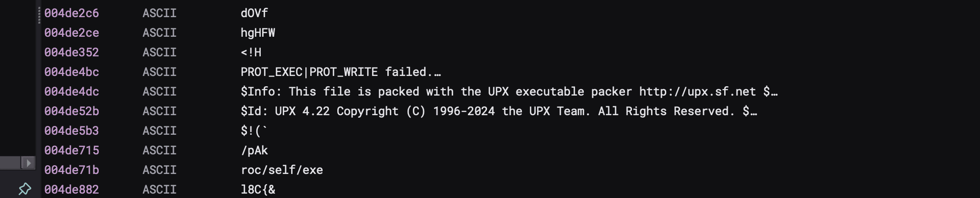Click the <!H string value

(x=251, y=52)
